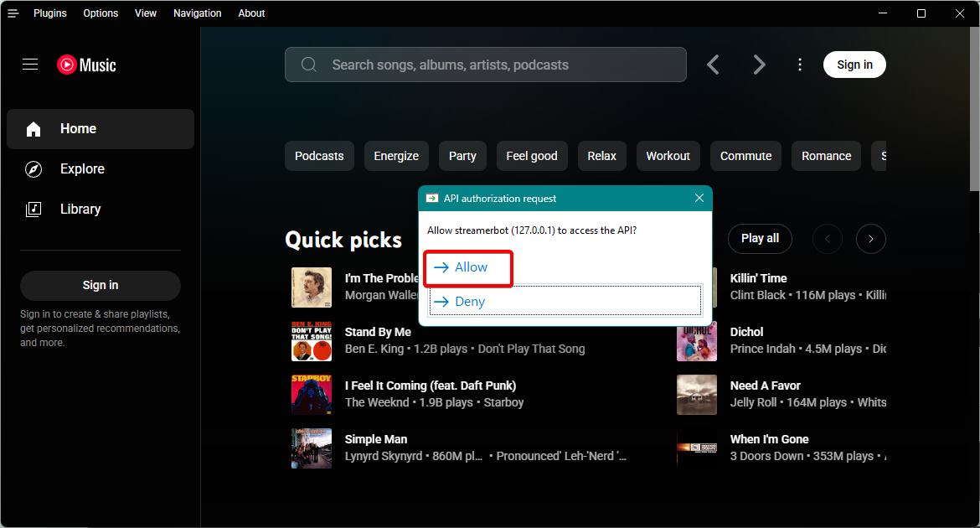This screenshot has height=528, width=980.
Task: Open the View menu
Action: click(146, 13)
